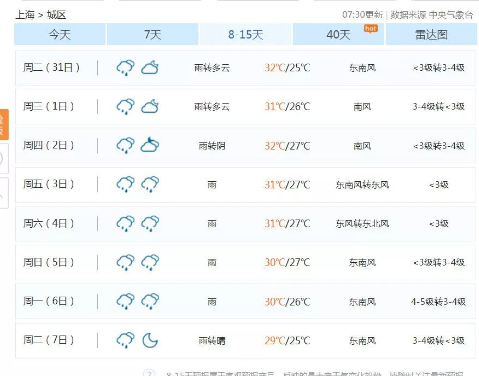Screen dimensions: 479x378
Task: Open the 今天 forecast tab
Action: tap(60, 34)
